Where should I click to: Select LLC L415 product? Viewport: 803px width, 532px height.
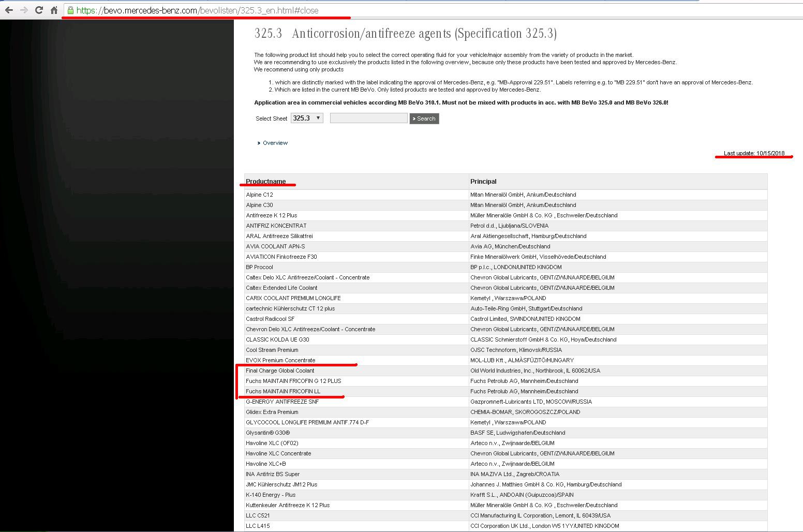[258, 526]
